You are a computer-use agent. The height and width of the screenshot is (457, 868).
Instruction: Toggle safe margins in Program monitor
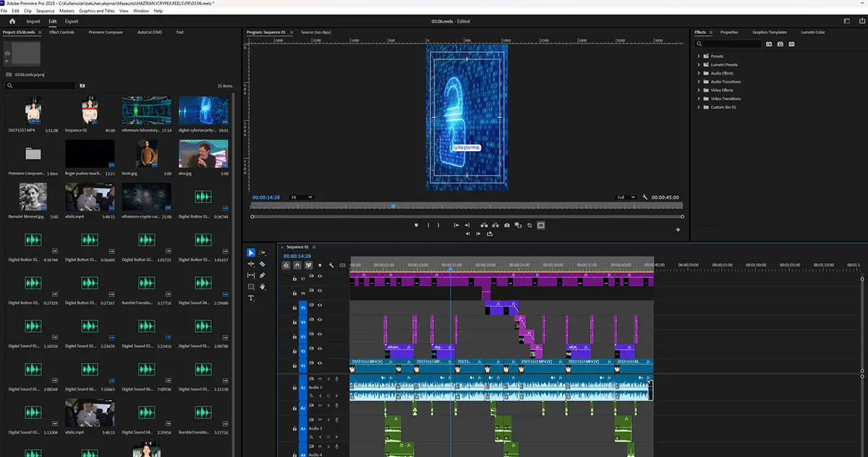point(541,226)
